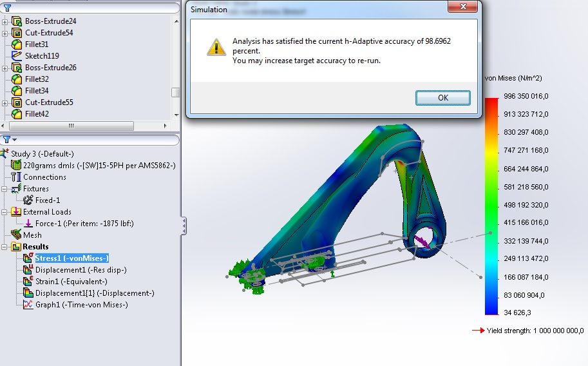Click the Strain1 plot icon
The height and width of the screenshot is (366, 588).
click(28, 281)
